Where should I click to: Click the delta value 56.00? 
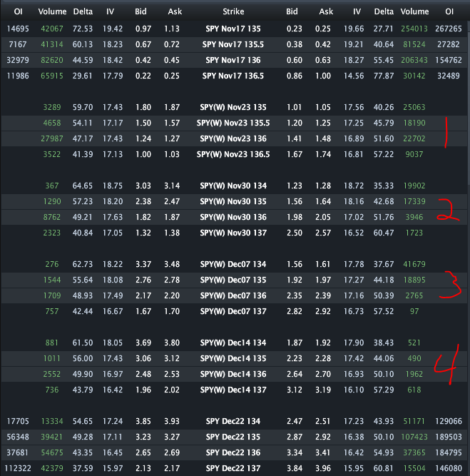(x=83, y=358)
